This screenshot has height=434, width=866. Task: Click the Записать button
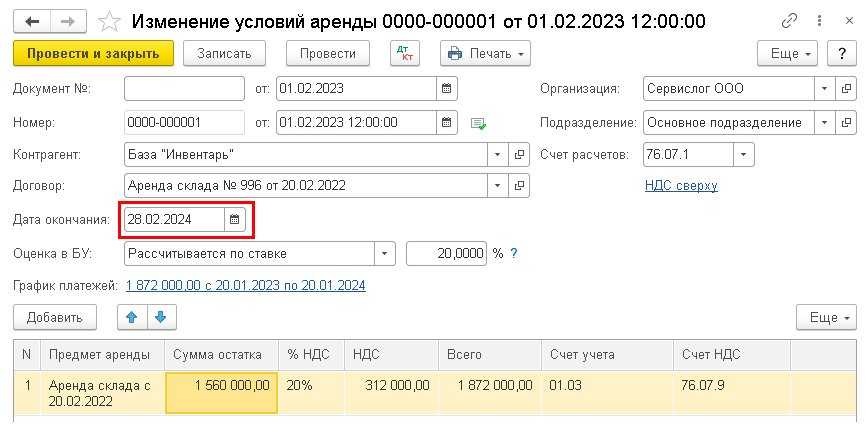[224, 54]
